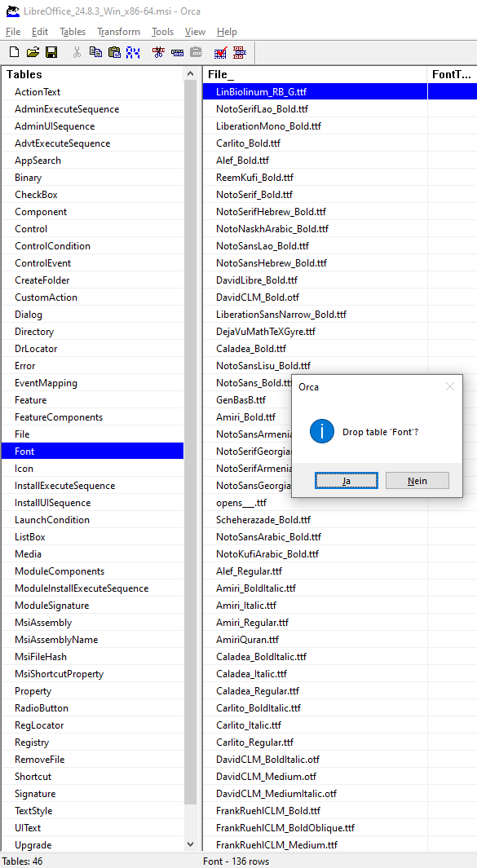Select the Caladea_Regular.ttf row
This screenshot has height=868, width=477.
click(x=339, y=691)
